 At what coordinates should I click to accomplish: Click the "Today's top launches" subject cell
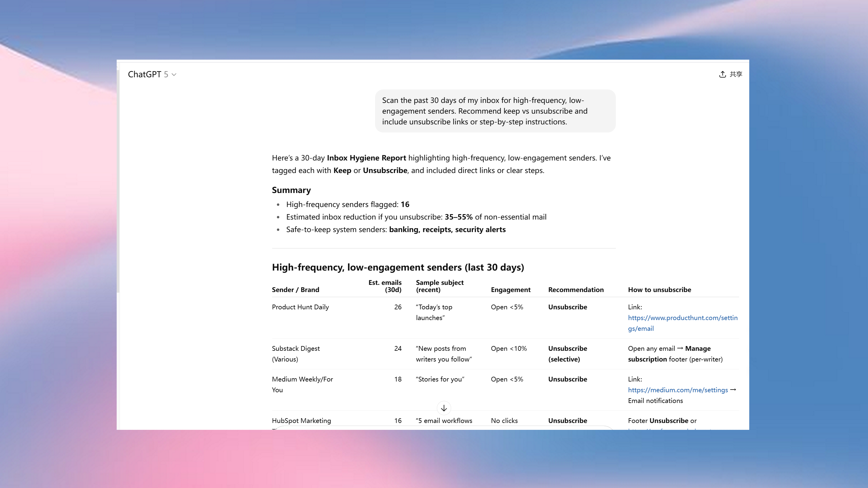tap(434, 312)
